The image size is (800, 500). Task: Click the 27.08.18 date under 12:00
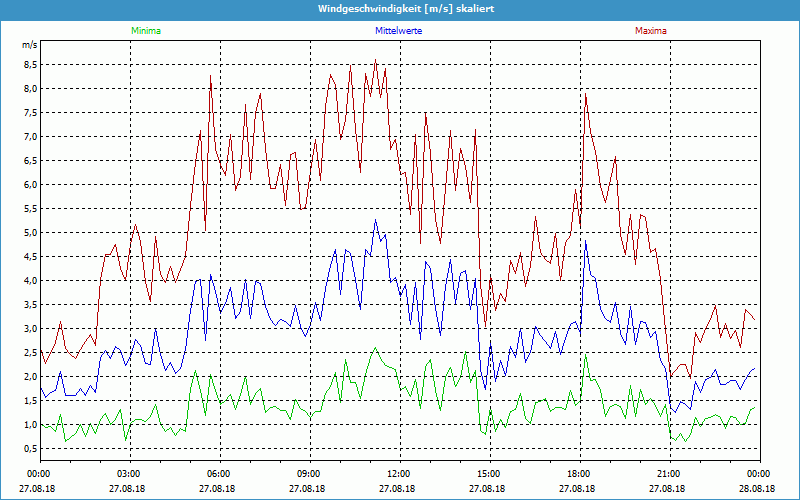(x=397, y=488)
